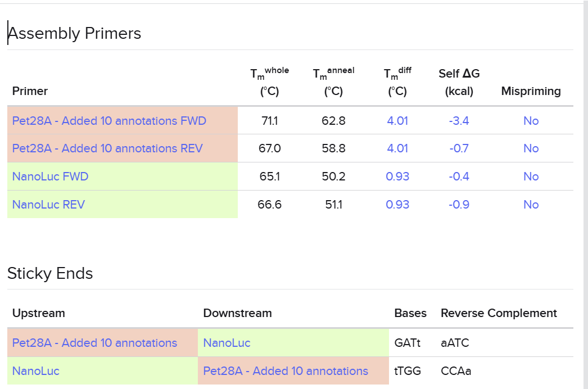
Task: Select Tm whole value 67.0
Action: (270, 148)
